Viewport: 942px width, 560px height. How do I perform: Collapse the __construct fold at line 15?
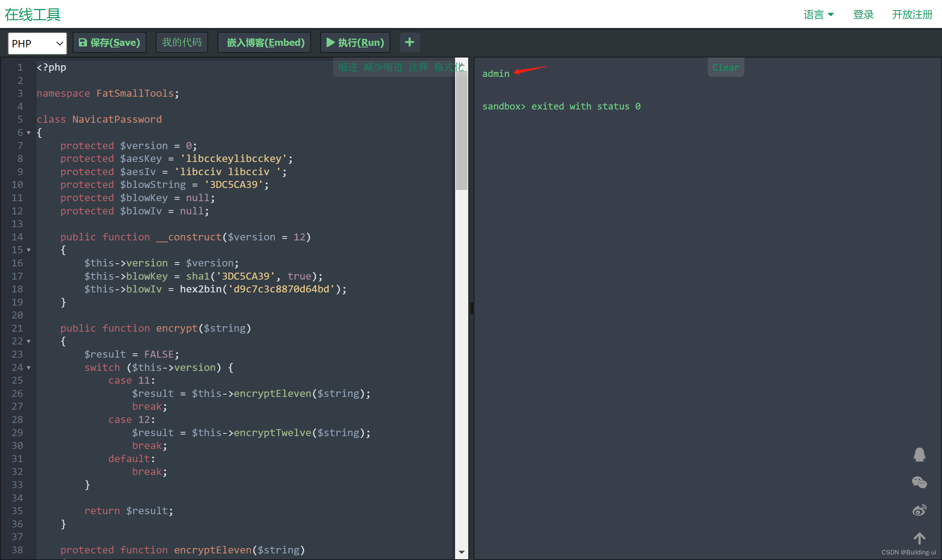tap(29, 250)
